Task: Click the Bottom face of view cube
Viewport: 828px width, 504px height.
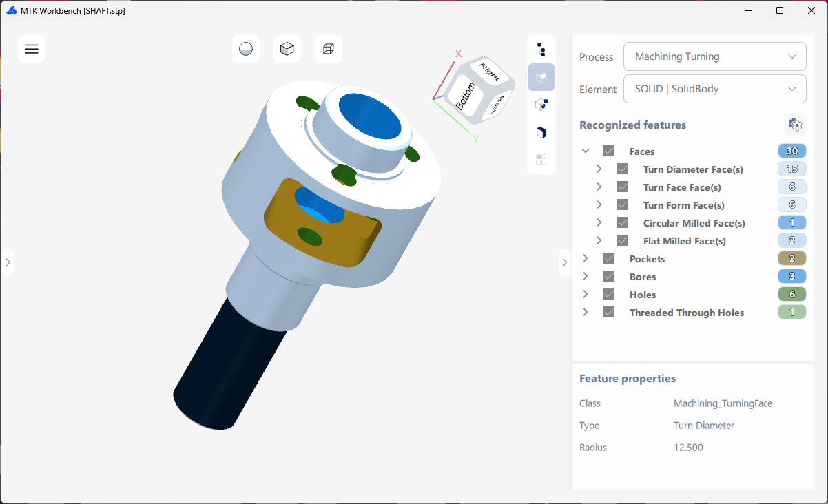Action: [x=466, y=96]
